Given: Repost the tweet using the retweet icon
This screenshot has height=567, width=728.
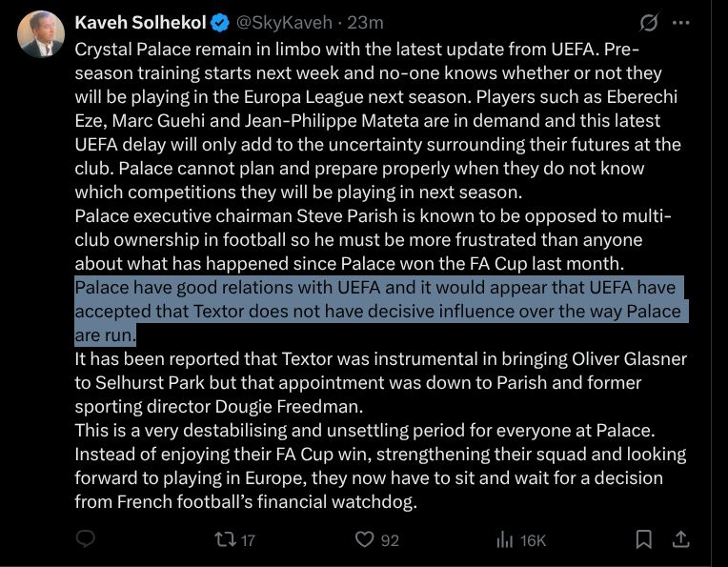Looking at the screenshot, I should pos(225,539).
